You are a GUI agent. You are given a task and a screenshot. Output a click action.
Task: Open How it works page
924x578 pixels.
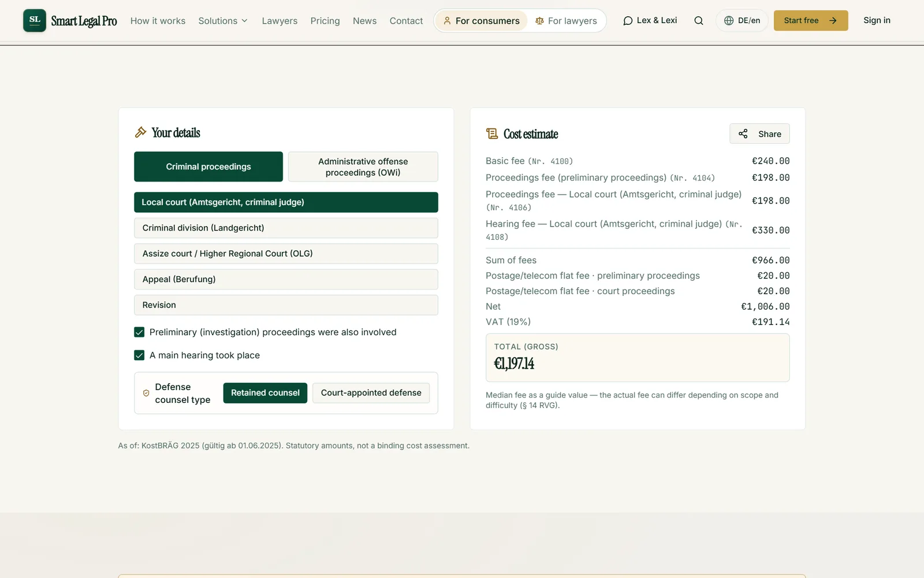click(158, 21)
